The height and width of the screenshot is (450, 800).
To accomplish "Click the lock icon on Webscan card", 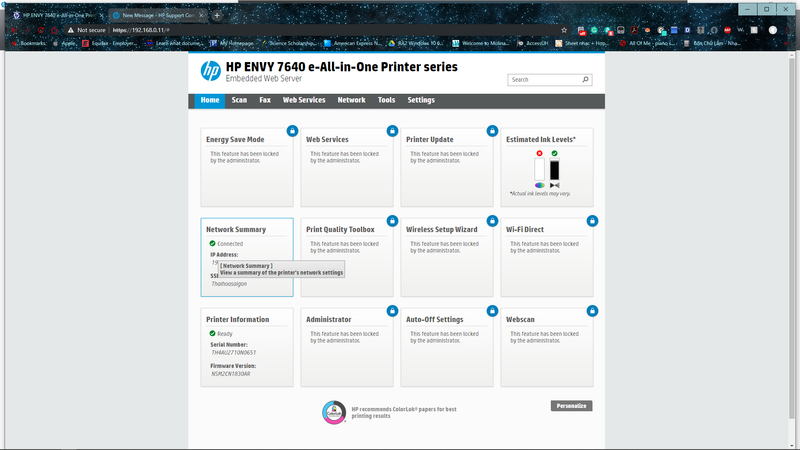I will (x=592, y=311).
